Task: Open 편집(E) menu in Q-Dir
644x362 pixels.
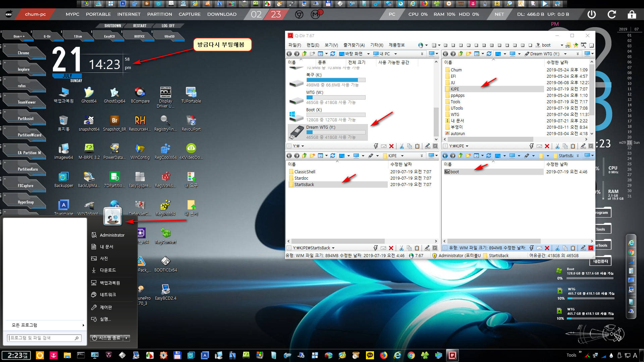Action: [x=313, y=45]
